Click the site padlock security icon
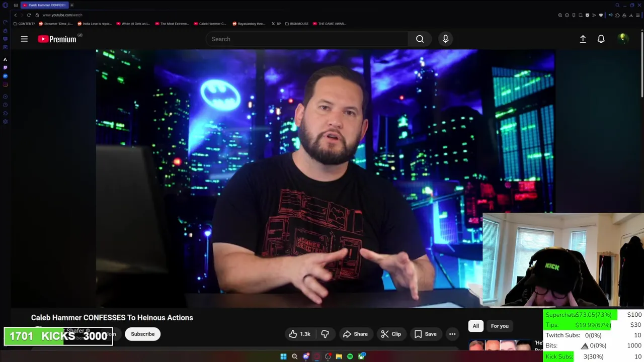This screenshot has width=644, height=362. (x=37, y=15)
